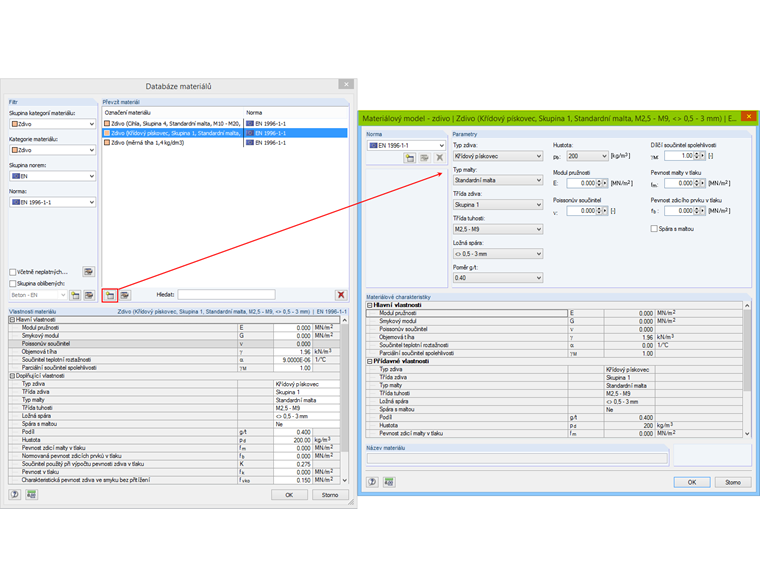Open help in the Databáze materiálů dialog
Viewport: 760px width, 588px height.
pyautogui.click(x=15, y=494)
